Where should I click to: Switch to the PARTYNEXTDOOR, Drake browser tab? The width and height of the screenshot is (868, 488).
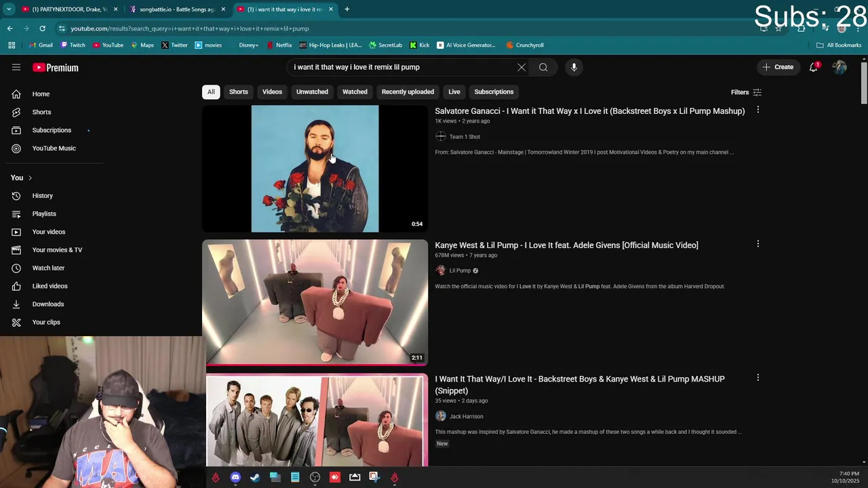(x=69, y=9)
